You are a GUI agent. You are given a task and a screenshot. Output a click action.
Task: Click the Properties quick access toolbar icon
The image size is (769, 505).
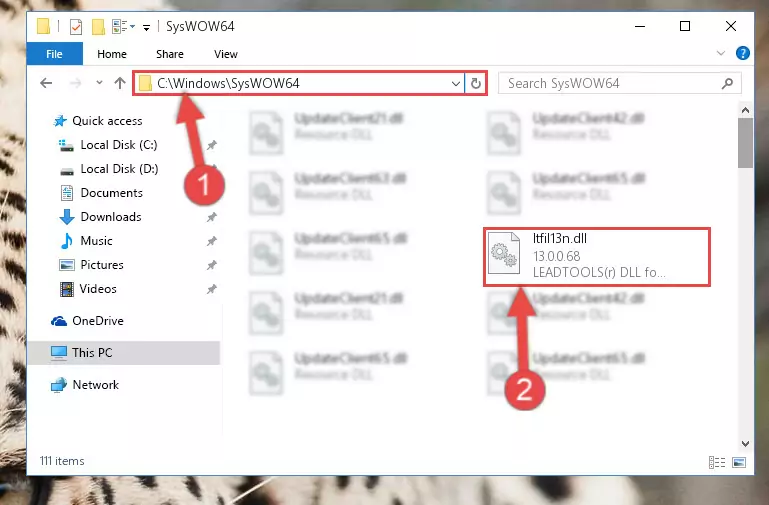tap(76, 26)
